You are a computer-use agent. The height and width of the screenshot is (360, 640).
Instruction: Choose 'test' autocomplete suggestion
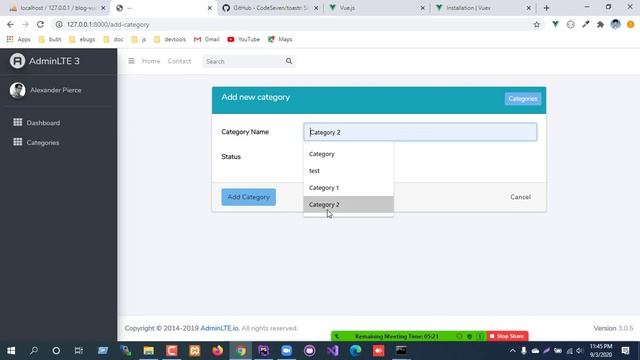click(348, 171)
